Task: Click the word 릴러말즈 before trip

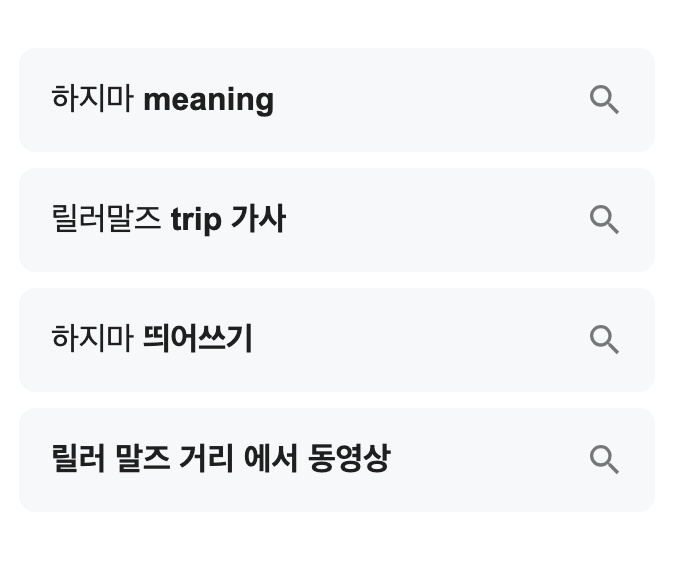Action: (x=106, y=218)
